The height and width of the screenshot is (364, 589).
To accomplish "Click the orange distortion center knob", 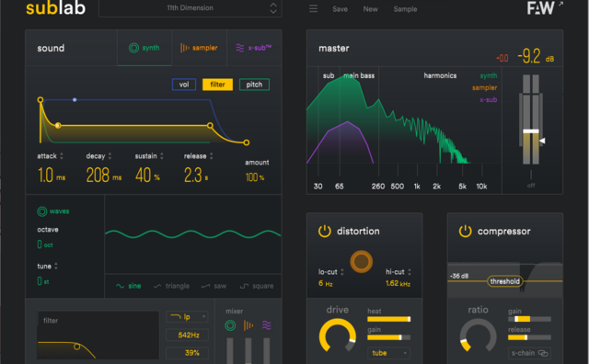I will coord(362,262).
